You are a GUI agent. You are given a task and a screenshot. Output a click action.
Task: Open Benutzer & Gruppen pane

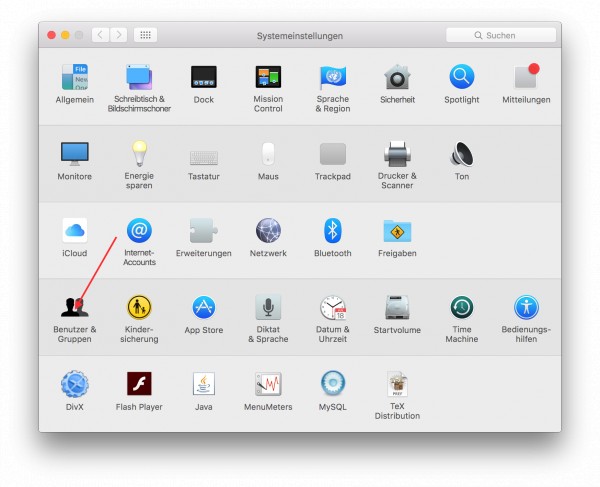[x=75, y=307]
